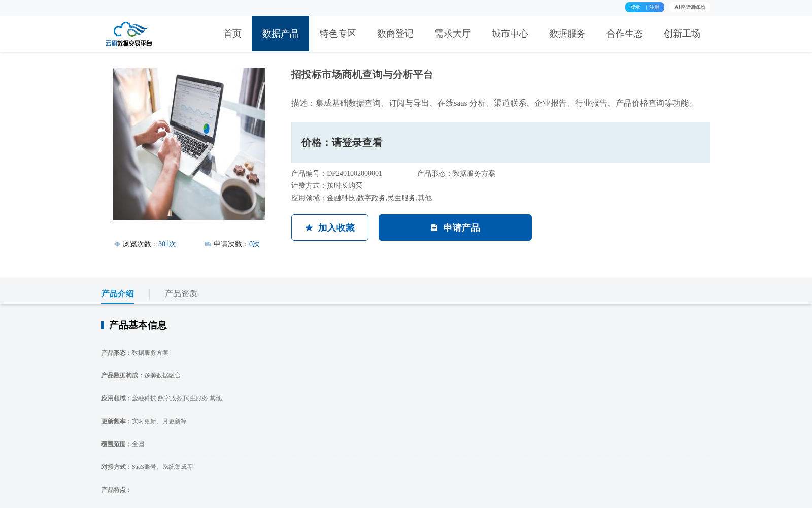
Task: Click SaaS账号、系统集成等 text
Action: click(x=162, y=467)
